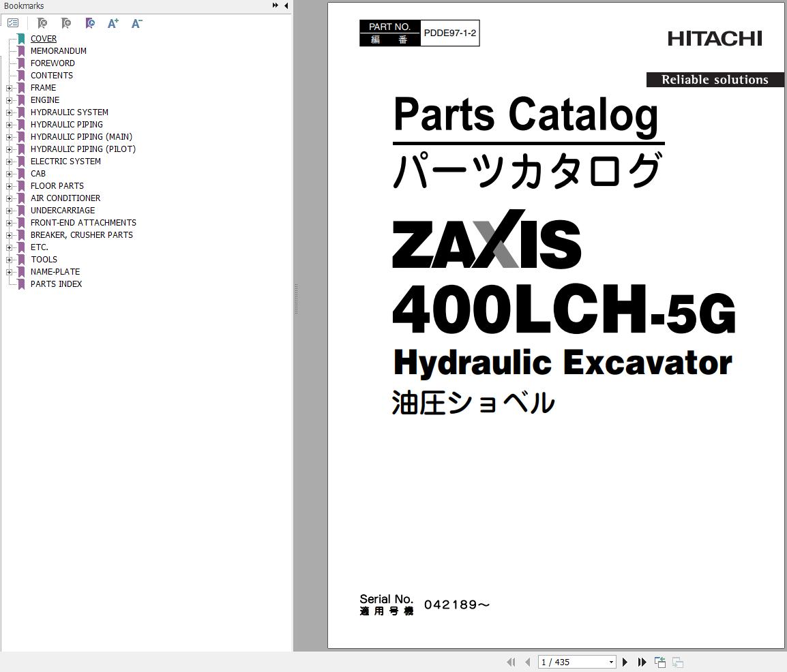Screen dimensions: 787x672
Task: Open the NAME-PLATE bookmark
Action: pyautogui.click(x=55, y=272)
